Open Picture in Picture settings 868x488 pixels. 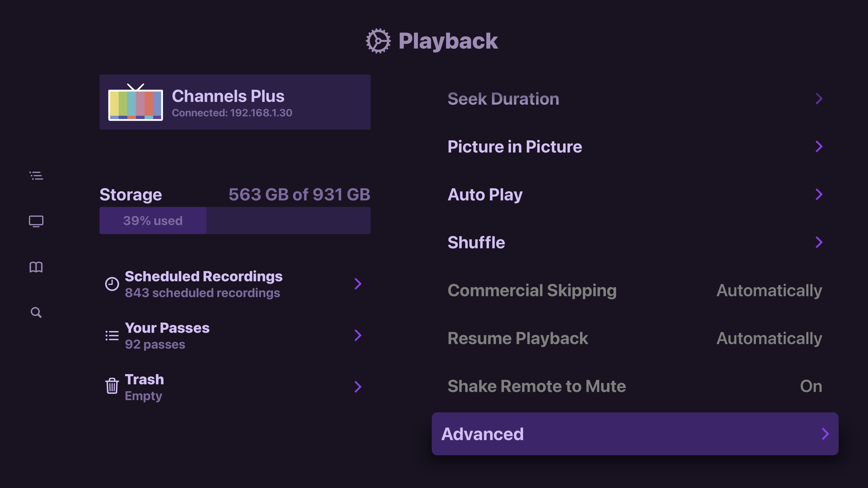click(635, 146)
